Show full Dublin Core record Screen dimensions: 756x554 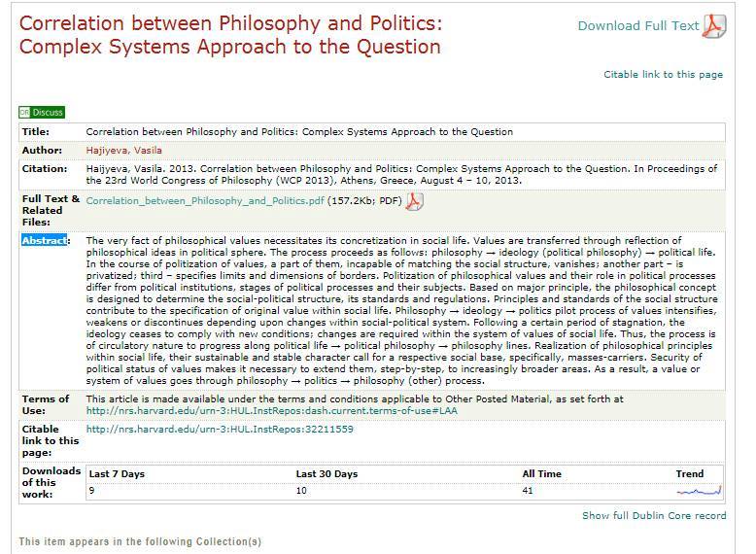pyautogui.click(x=654, y=515)
